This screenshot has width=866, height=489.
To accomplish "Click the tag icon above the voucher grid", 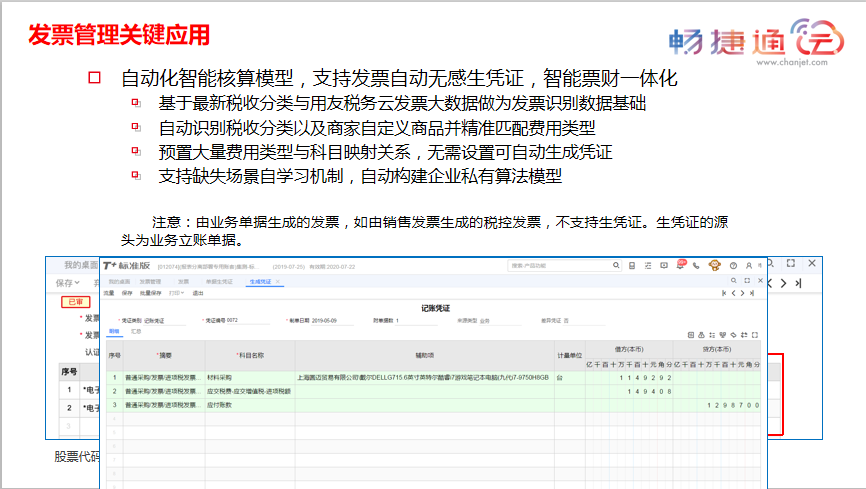I will click(733, 335).
